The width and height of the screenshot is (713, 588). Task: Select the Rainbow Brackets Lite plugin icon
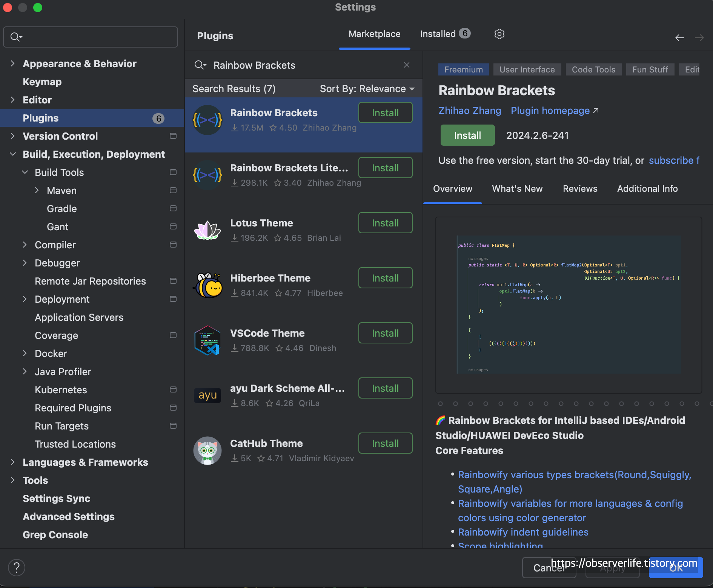207,175
